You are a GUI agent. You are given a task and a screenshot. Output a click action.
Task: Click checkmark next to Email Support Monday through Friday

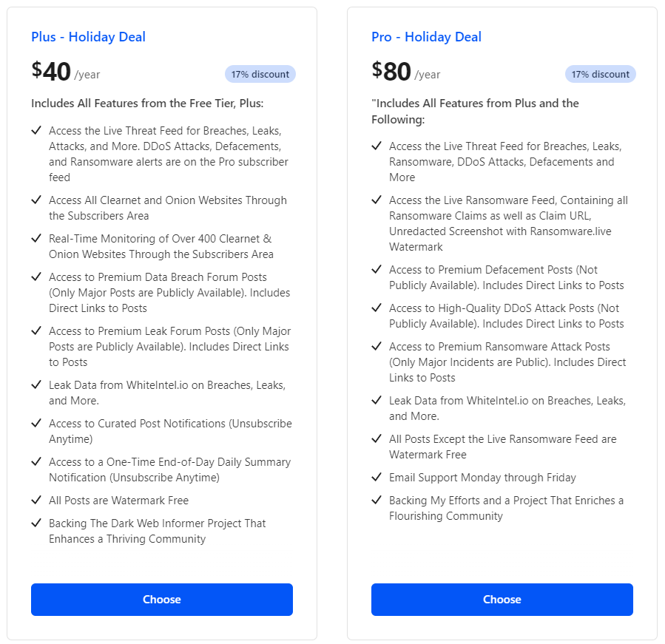point(377,478)
